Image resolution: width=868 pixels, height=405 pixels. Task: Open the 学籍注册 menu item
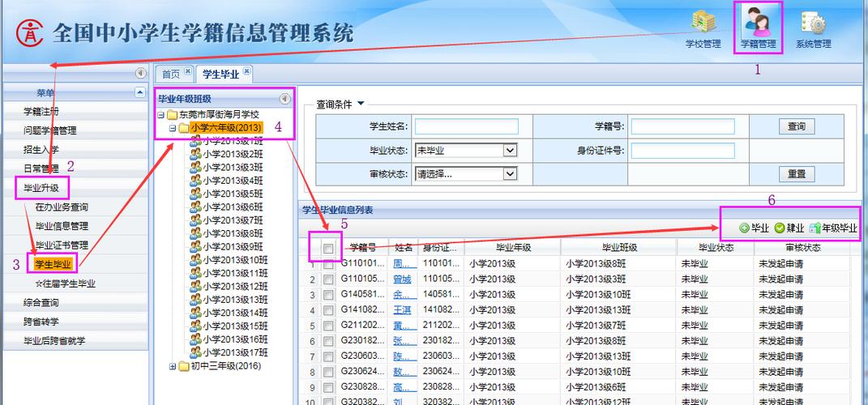76,111
